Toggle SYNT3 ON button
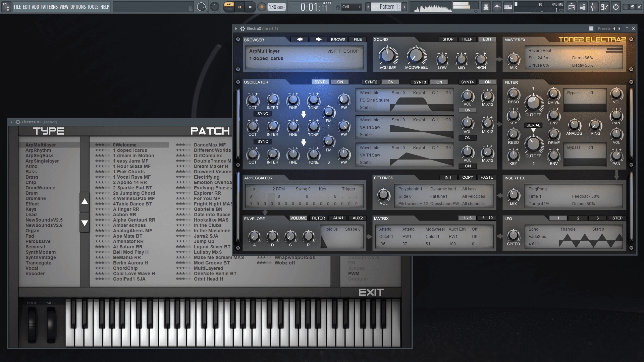This screenshot has height=362, width=644. (439, 82)
